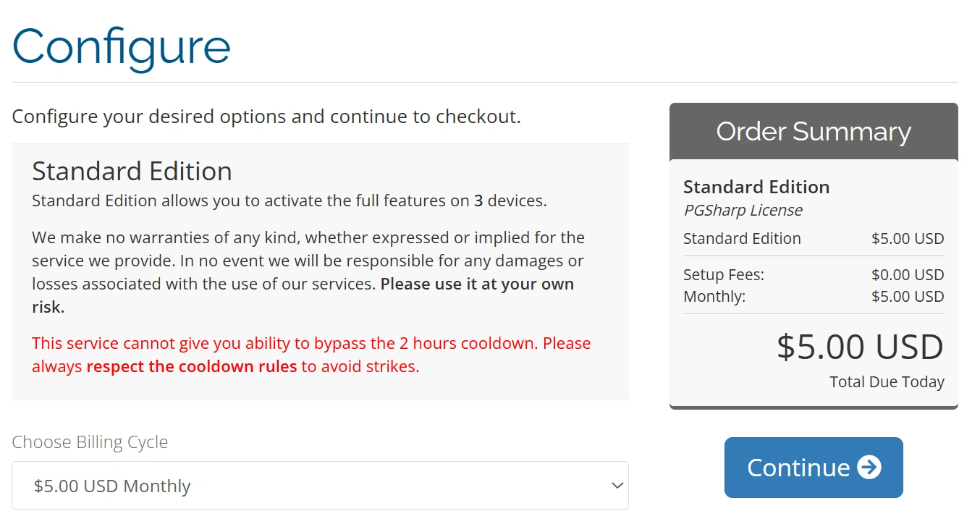Click the 'Configure your desired options' intro text

point(266,117)
